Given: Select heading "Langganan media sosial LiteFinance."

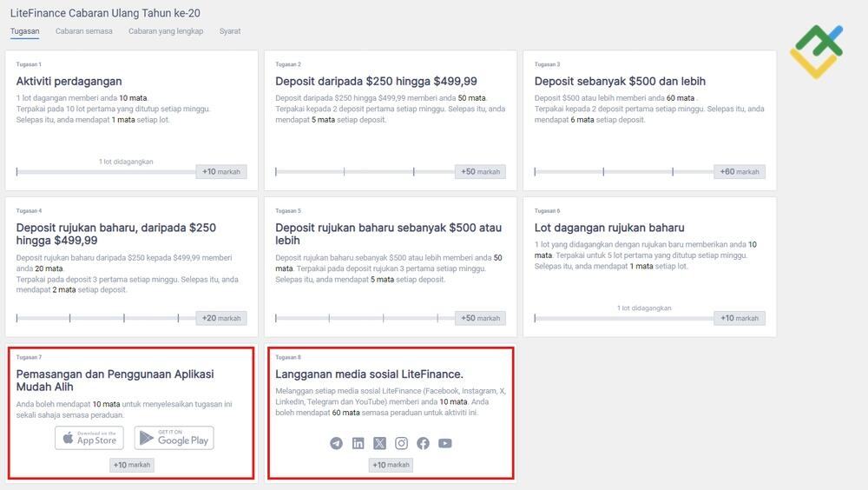Looking at the screenshot, I should point(369,374).
